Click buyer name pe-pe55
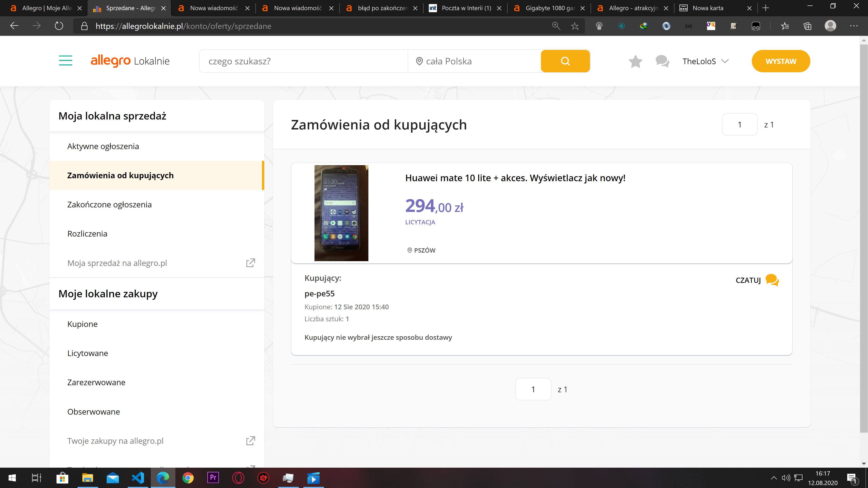 [x=319, y=294]
